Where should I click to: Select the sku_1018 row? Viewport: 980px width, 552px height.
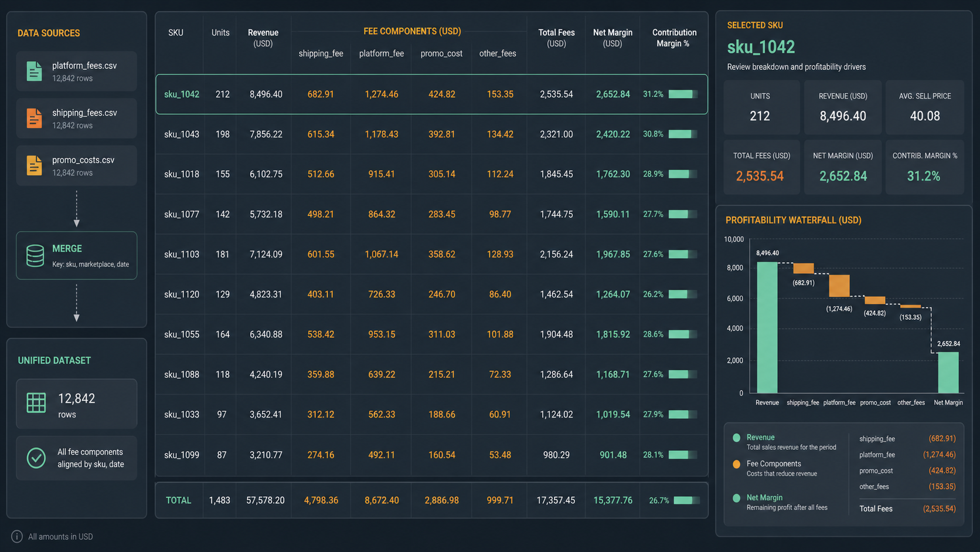(x=431, y=174)
